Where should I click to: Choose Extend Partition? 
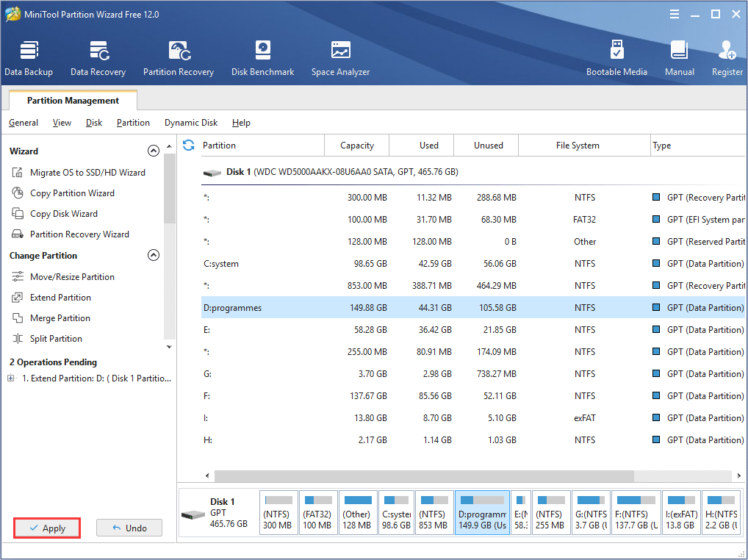click(x=51, y=297)
